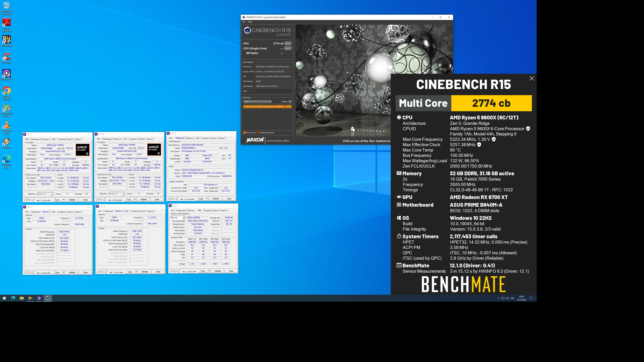Open Socket #1 dropdown in CPU-Z window showing 1.272 V
Image resolution: width=644 pixels, height=362 pixels.
point(45,194)
